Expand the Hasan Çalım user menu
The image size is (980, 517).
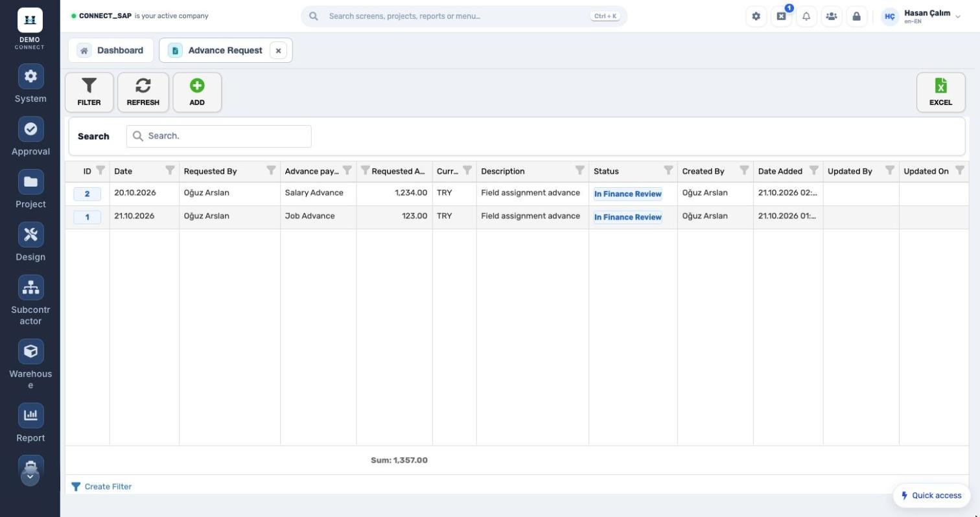(922, 16)
